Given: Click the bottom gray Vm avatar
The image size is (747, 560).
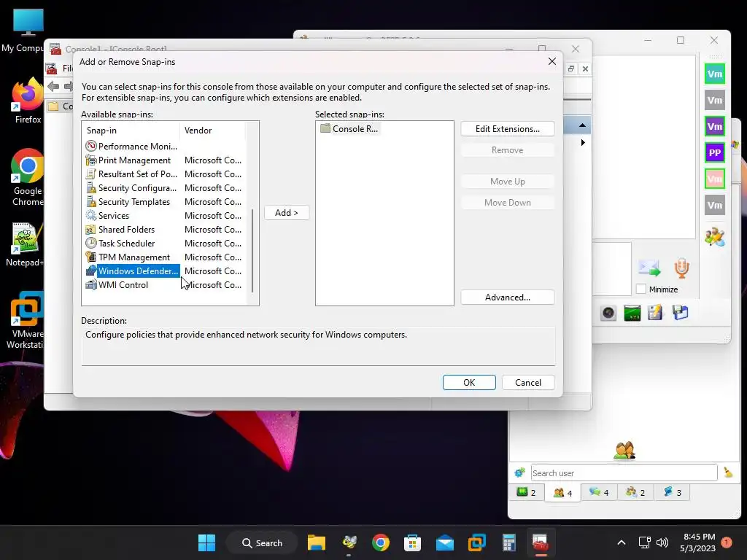Looking at the screenshot, I should click(715, 205).
